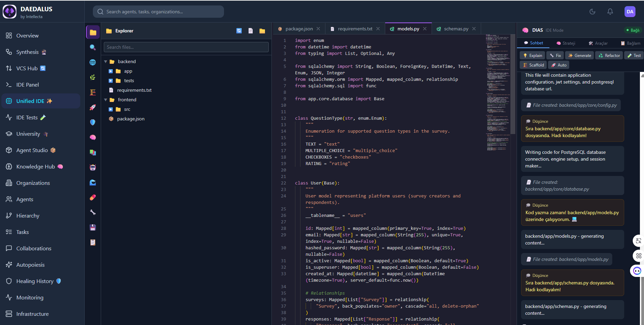
Task: Open the magnifier search icon in activity bar
Action: pyautogui.click(x=93, y=47)
